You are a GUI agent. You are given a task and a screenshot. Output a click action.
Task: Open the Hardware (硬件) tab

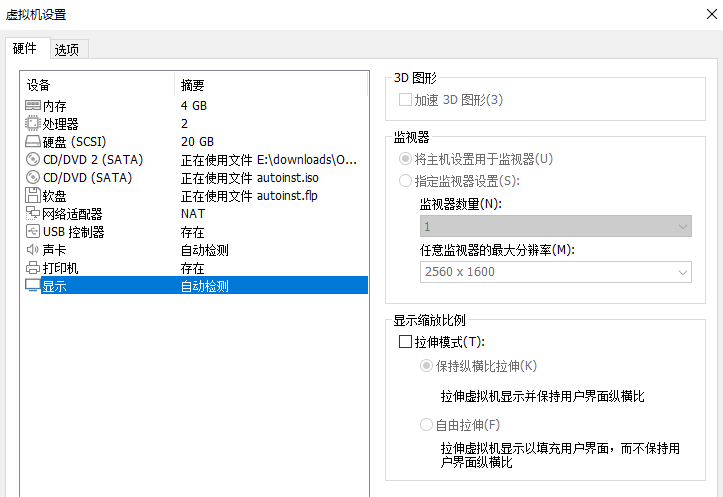[25, 48]
